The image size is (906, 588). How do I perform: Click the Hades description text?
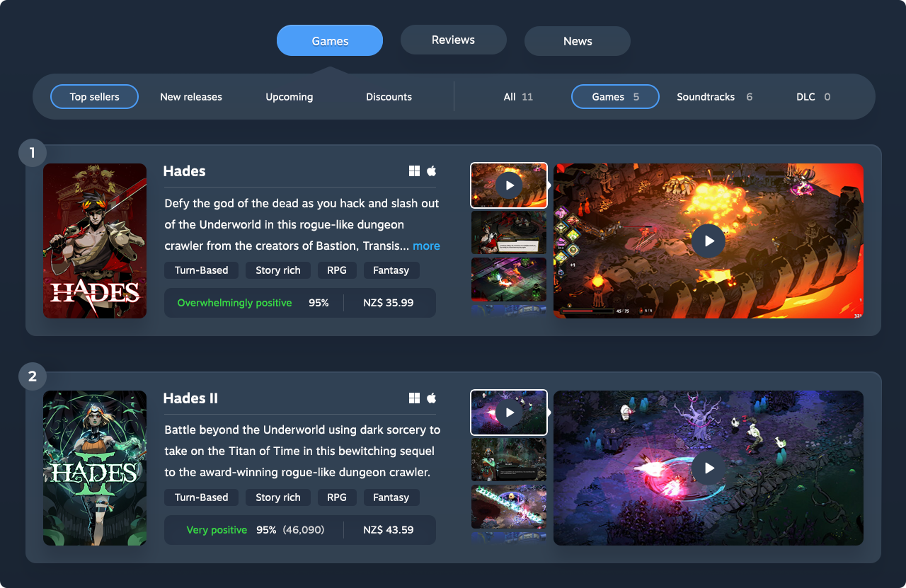click(302, 224)
